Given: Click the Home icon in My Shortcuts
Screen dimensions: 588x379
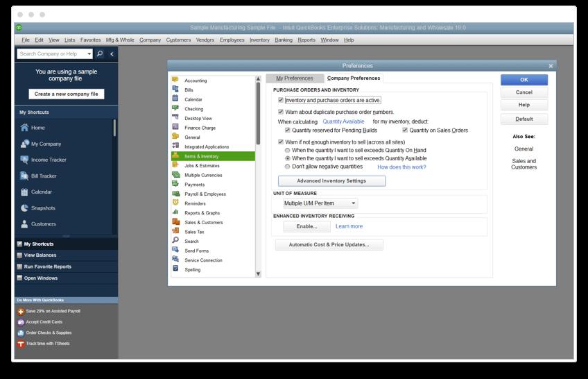Looking at the screenshot, I should click(x=24, y=128).
